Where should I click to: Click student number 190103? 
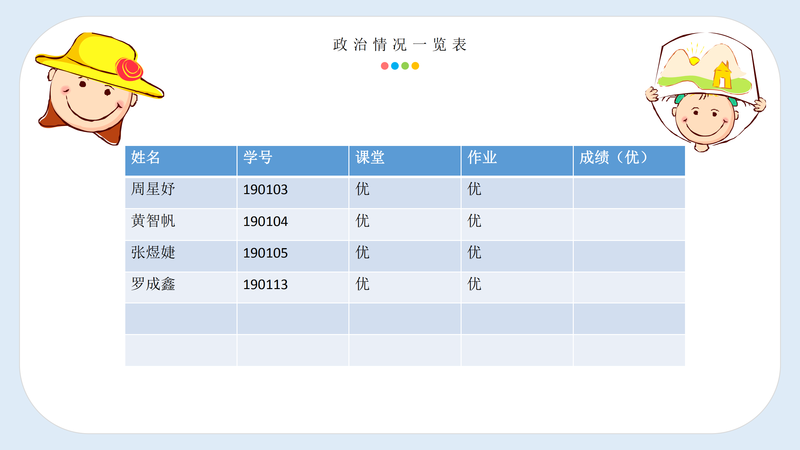click(265, 190)
